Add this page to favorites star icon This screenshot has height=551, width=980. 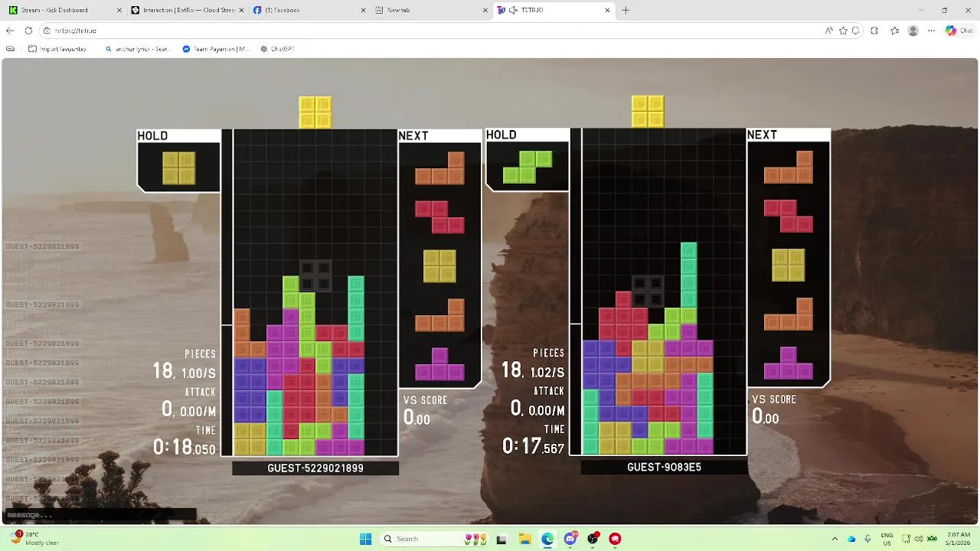843,31
